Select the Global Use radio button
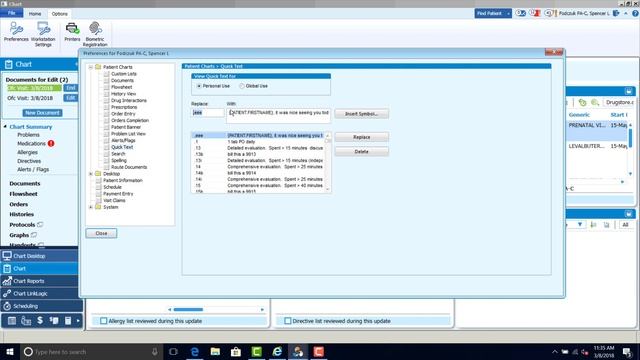This screenshot has width=640, height=360. click(242, 86)
